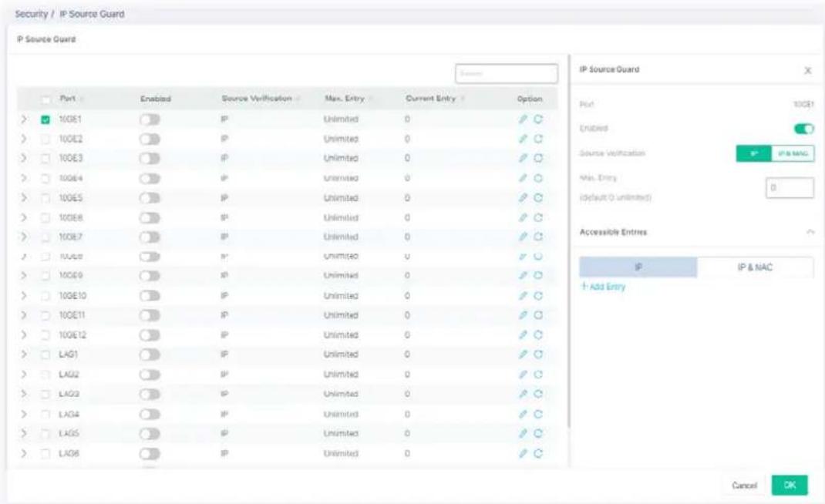
Task: Edit port 10GE5 settings
Action: (523, 198)
